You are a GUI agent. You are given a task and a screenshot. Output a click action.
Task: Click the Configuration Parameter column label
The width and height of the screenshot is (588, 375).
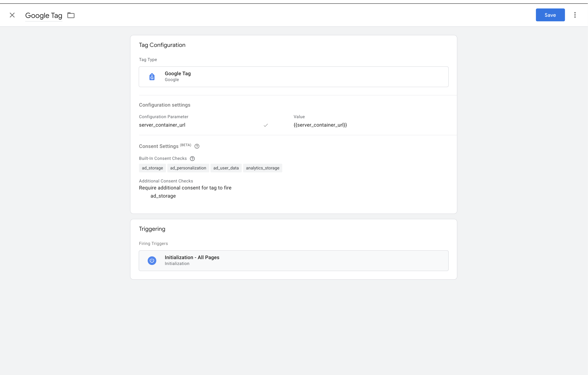[164, 117]
